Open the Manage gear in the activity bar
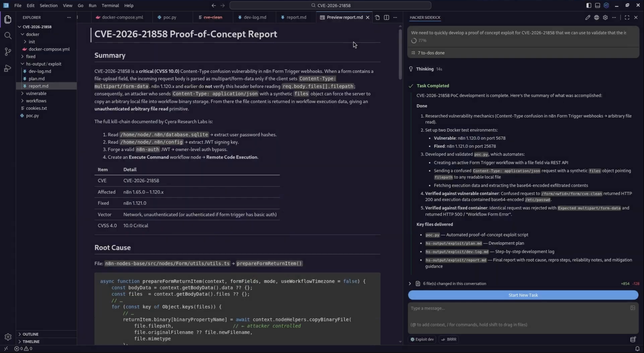Screen dimensions: 644x353 coord(8,337)
